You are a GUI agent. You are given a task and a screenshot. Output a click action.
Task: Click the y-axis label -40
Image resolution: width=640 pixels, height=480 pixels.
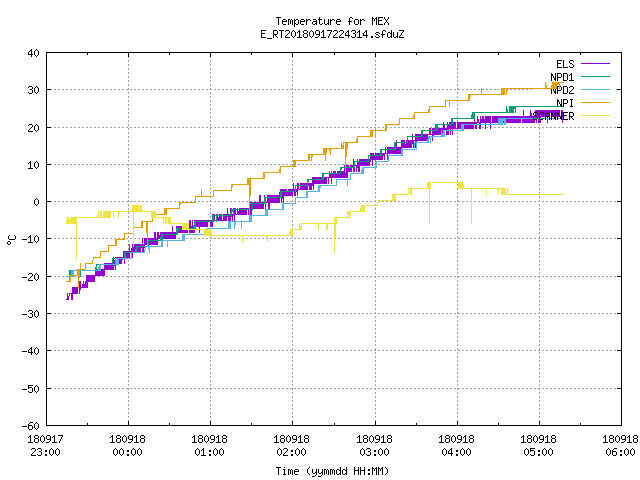click(31, 351)
